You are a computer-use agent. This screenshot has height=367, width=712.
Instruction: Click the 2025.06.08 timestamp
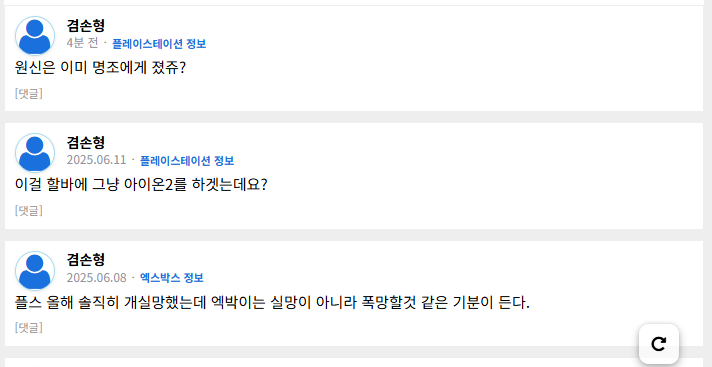(96, 278)
